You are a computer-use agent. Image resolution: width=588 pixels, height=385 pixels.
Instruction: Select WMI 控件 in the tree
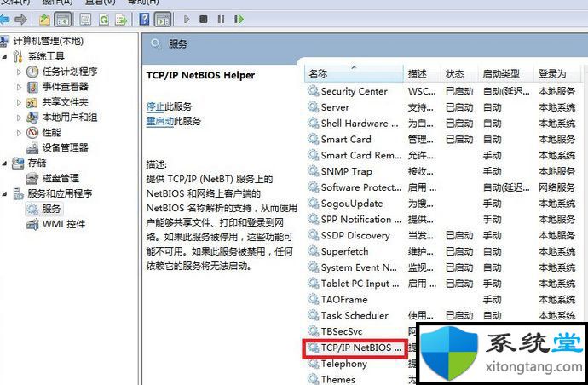(64, 224)
